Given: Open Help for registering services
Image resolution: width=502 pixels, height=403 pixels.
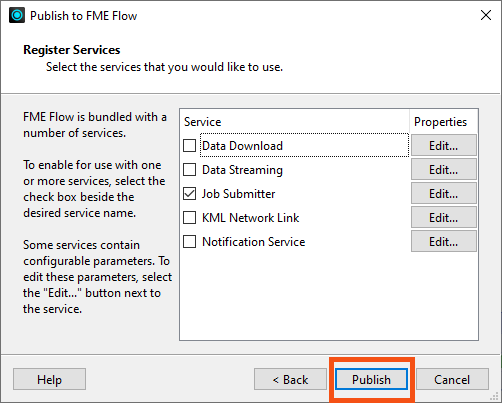Looking at the screenshot, I should [49, 379].
